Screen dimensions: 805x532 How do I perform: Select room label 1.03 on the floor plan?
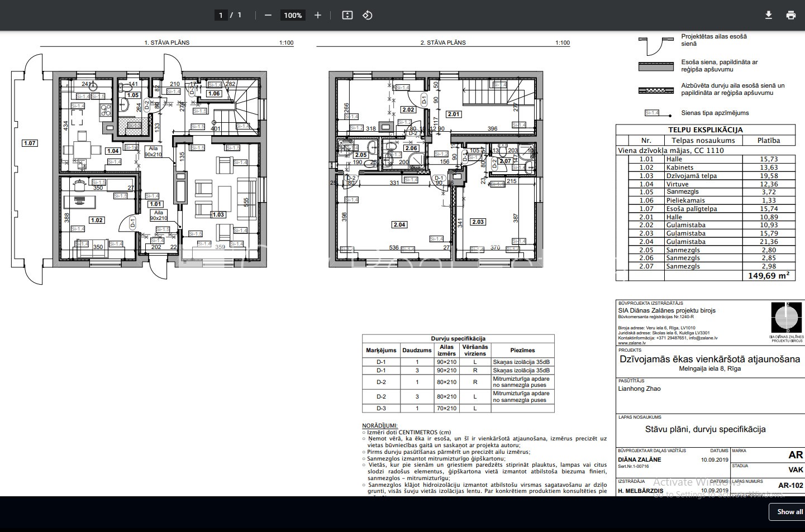point(217,214)
